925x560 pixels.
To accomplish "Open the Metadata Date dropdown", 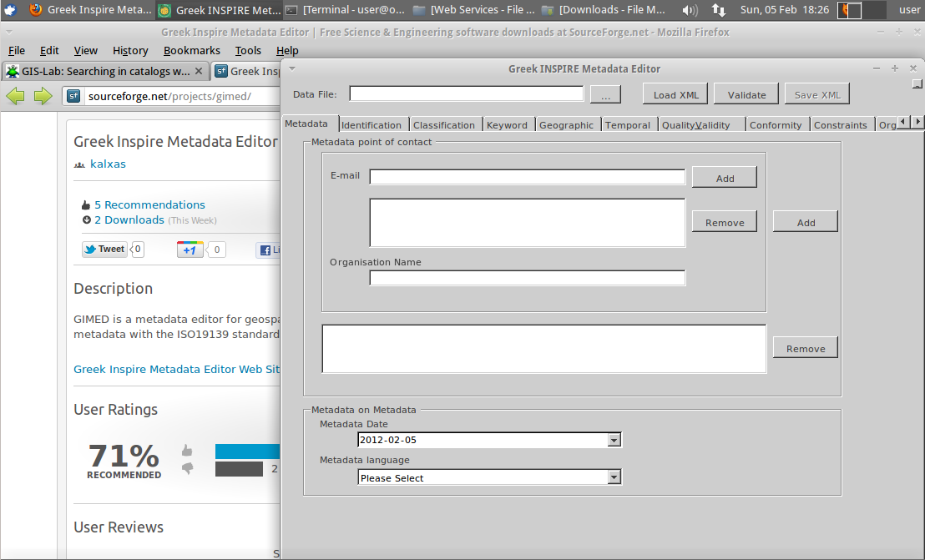I will (x=614, y=441).
